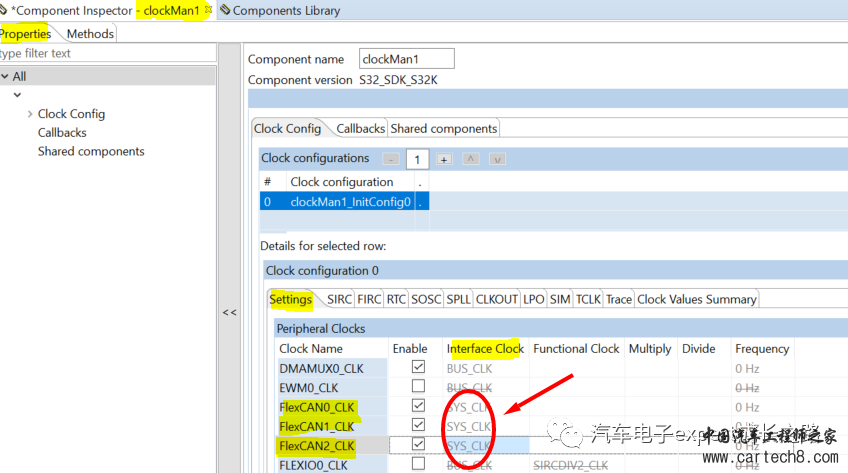Select Shared components in the left tree

click(91, 151)
